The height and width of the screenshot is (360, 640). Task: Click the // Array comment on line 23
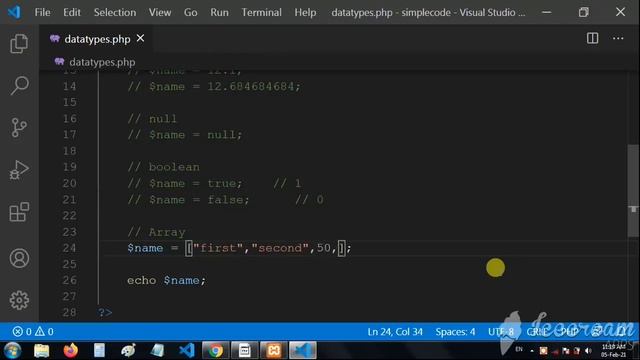point(156,232)
